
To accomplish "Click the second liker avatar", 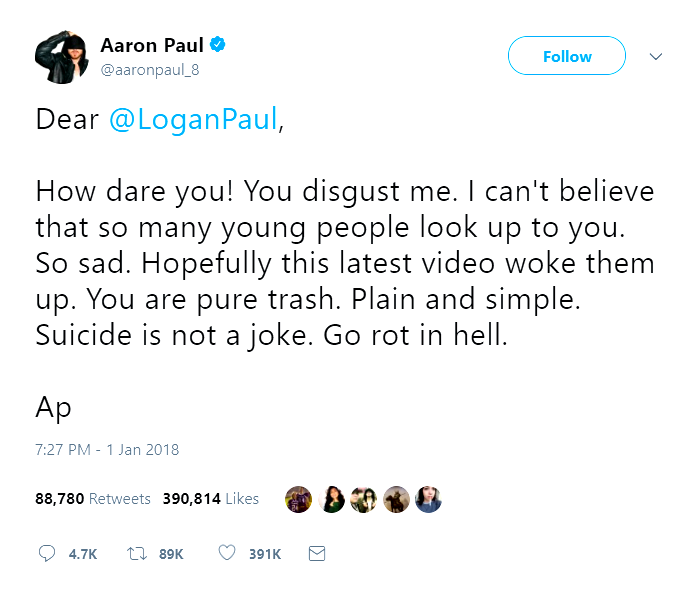I will 331,499.
